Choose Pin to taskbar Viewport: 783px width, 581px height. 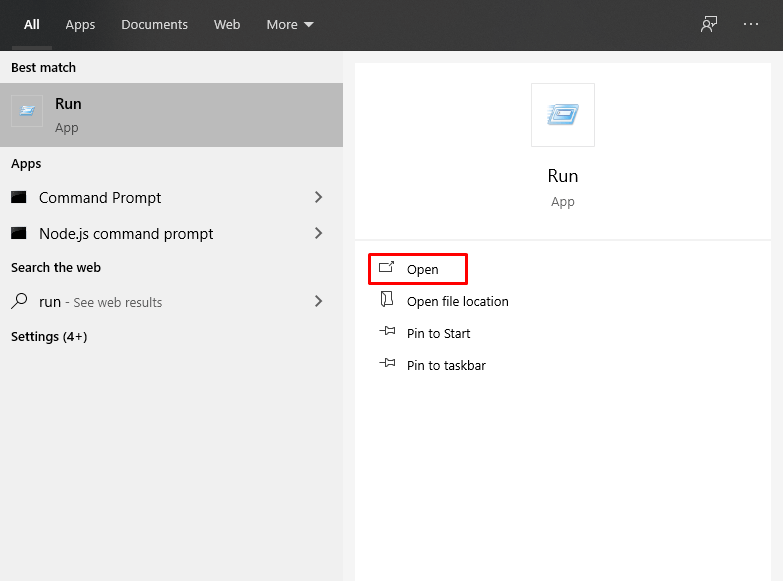coord(446,366)
